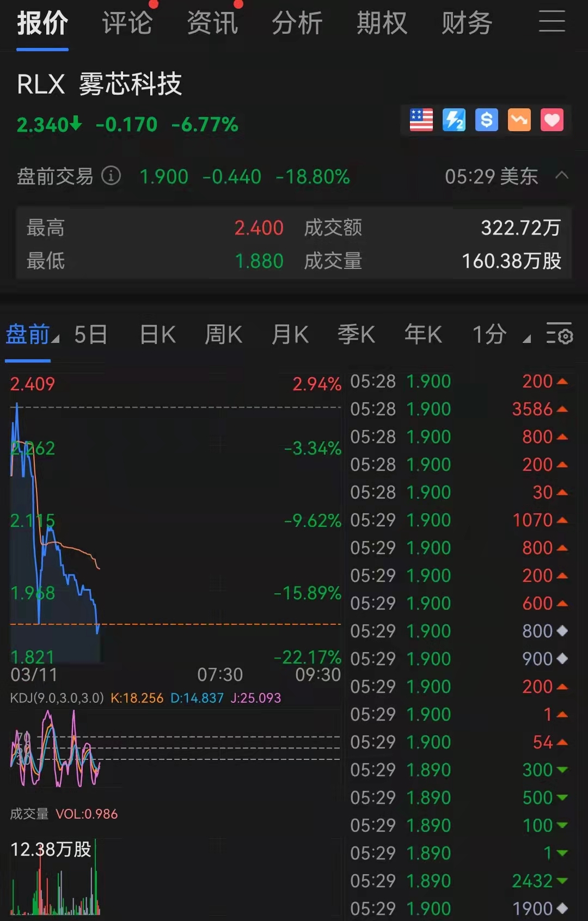The image size is (588, 921).
Task: Open the chart settings gear icon
Action: 559,334
